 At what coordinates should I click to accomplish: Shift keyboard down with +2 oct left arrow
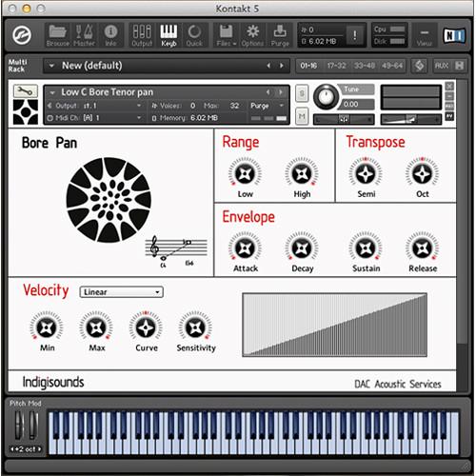click(12, 449)
